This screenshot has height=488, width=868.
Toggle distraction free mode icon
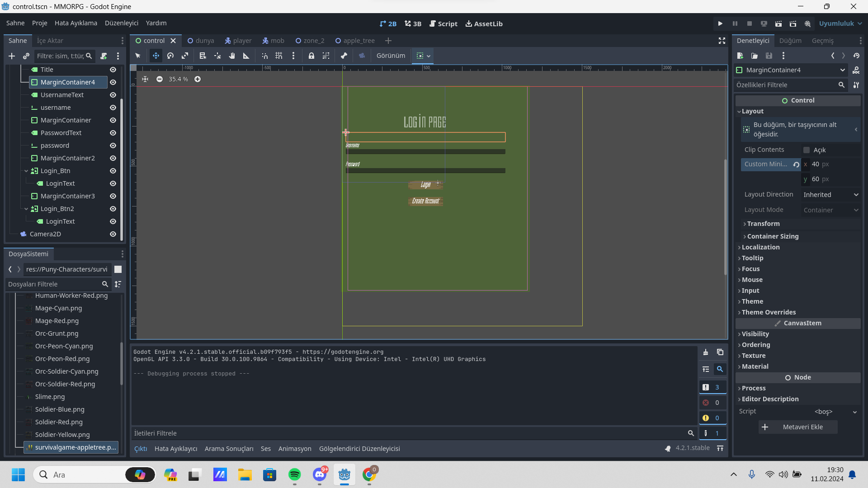722,41
